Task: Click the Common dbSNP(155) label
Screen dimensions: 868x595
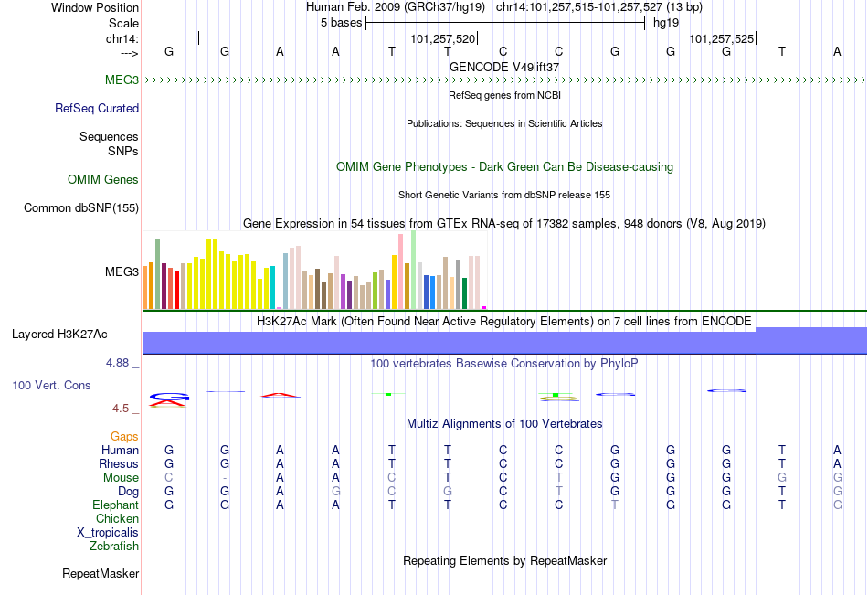Action: tap(81, 207)
